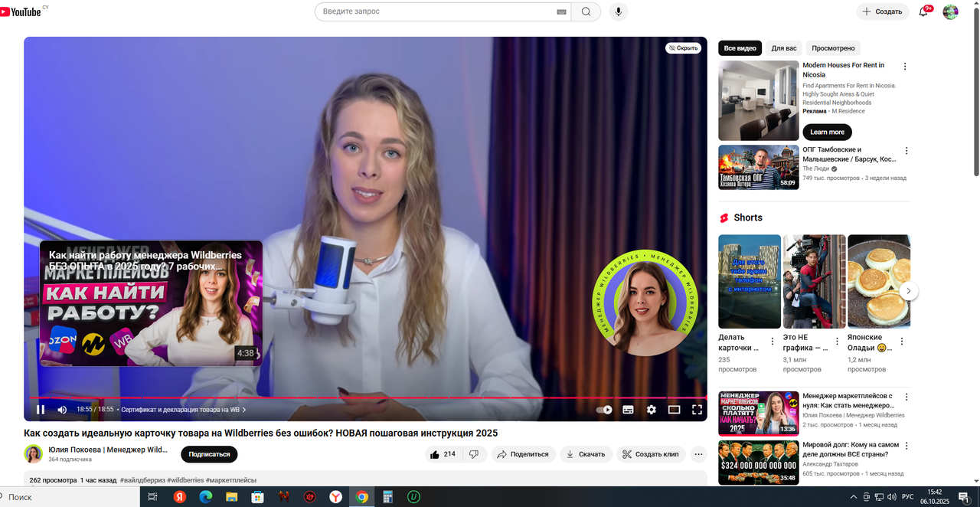This screenshot has height=507, width=980.
Task: Open Task View in taskbar
Action: [152, 497]
